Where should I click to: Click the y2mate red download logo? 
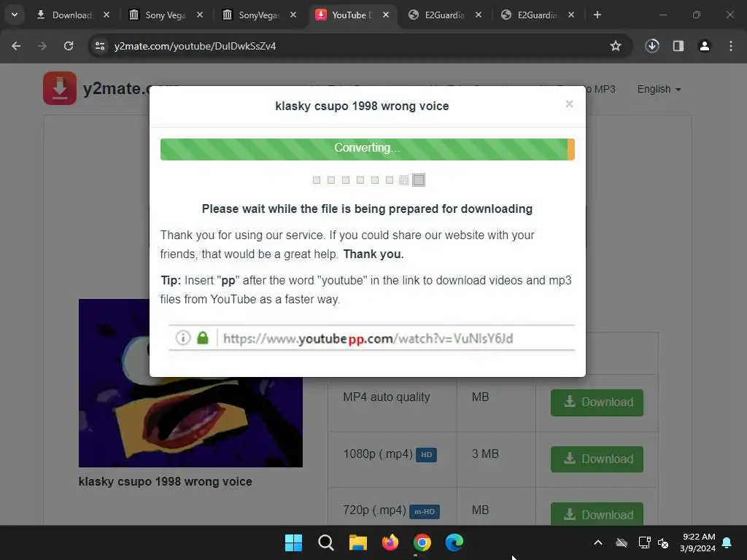[x=60, y=88]
